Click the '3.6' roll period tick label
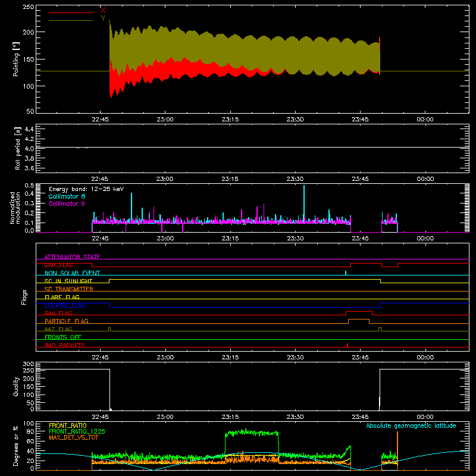This screenshot has height=476, width=476. click(29, 168)
